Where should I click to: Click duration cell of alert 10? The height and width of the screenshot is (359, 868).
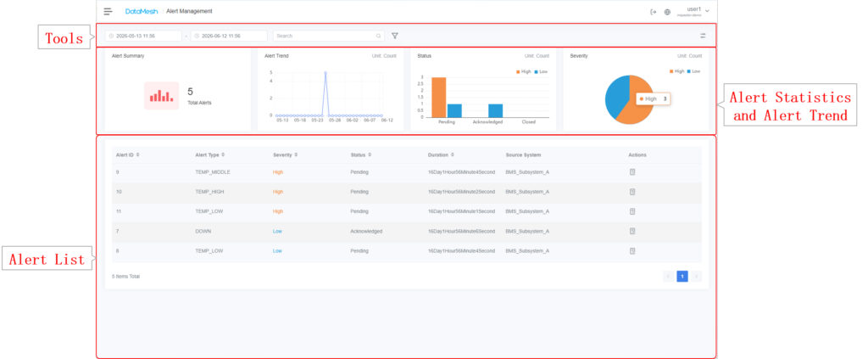tap(461, 192)
